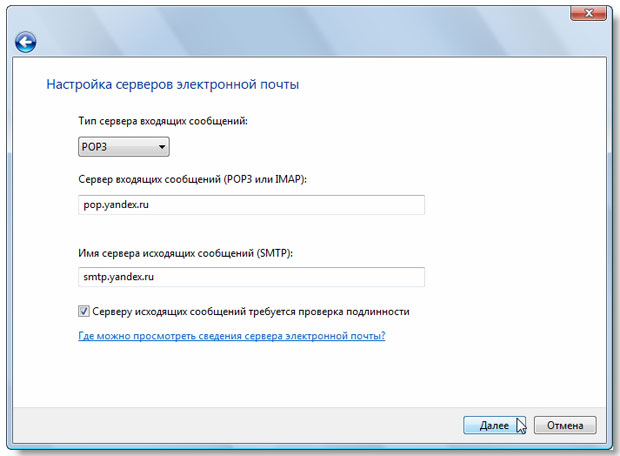This screenshot has width=620, height=456.
Task: Click label Тип сервера входящих сообщений
Action: click(163, 121)
